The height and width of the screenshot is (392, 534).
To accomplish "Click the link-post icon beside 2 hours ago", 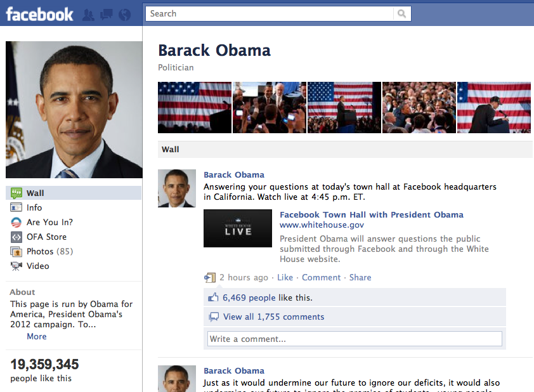I will pos(210,278).
